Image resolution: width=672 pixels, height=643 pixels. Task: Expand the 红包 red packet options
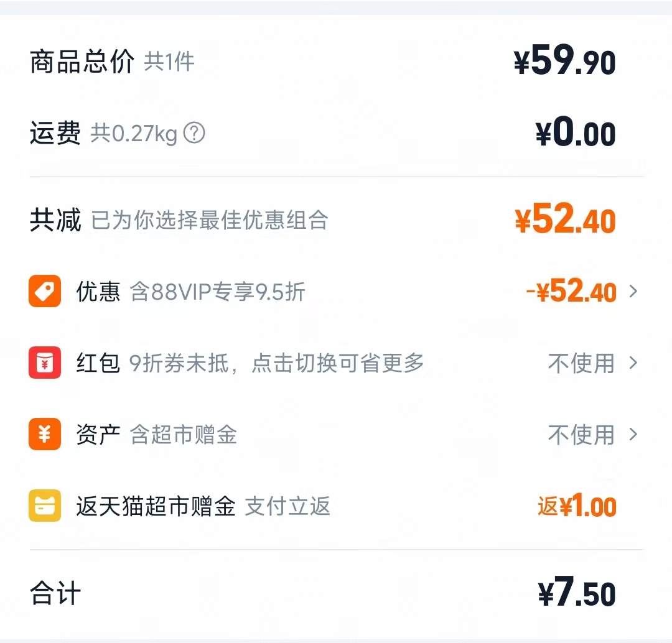pos(633,364)
